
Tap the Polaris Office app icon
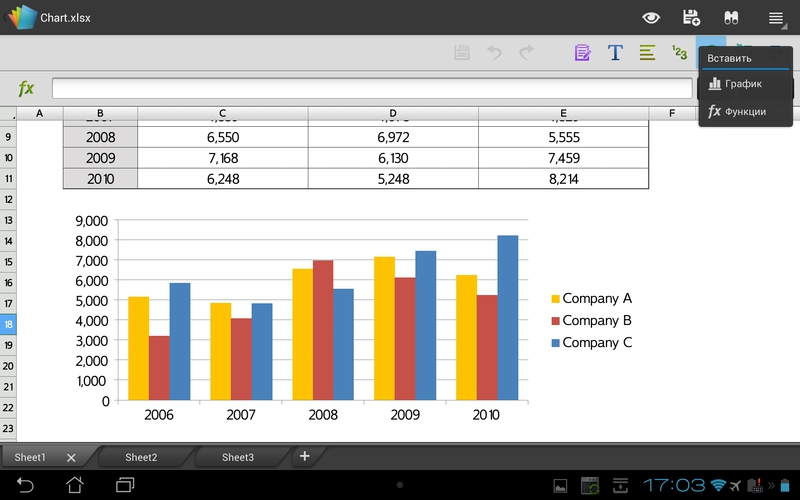tap(21, 17)
